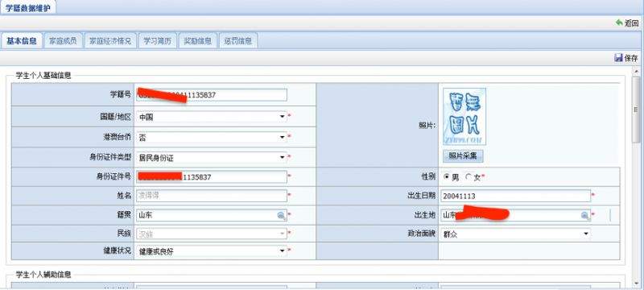Open the 港澳台侨 dropdown
The image size is (644, 290).
283,137
